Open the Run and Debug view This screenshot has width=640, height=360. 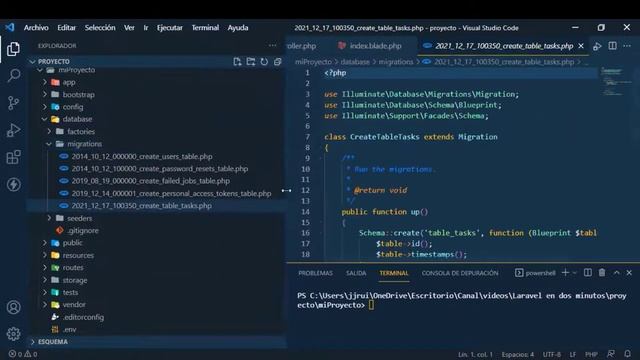pos(13,130)
